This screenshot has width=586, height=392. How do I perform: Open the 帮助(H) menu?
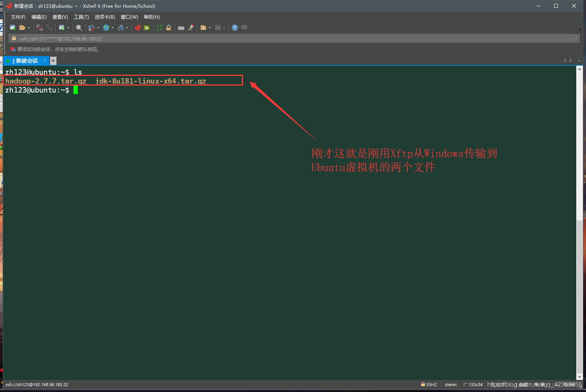[x=152, y=17]
